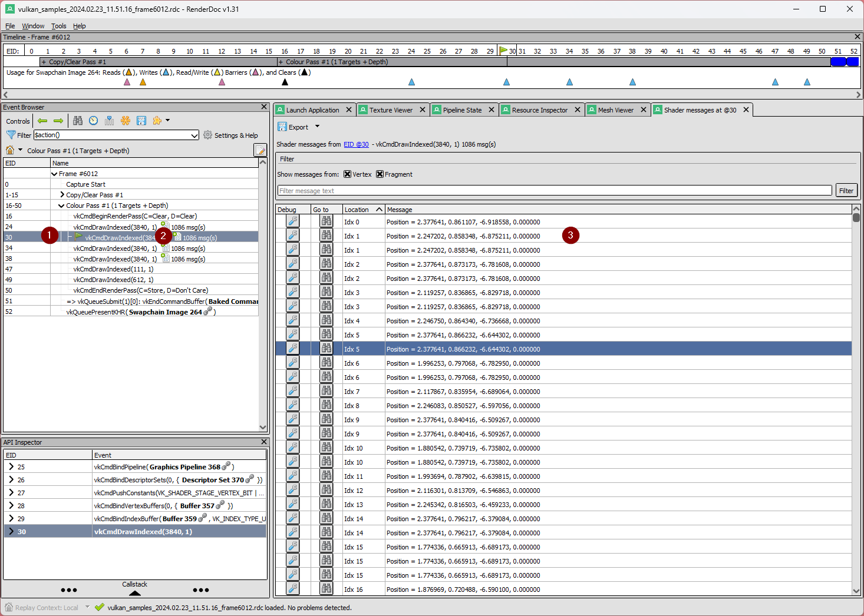
Task: Click the debug wrench icon for Idx 0
Action: point(293,221)
